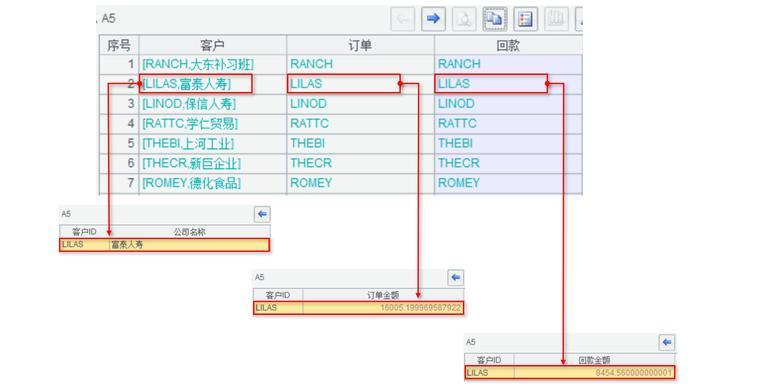The image size is (768, 391).
Task: Click 客户ID header in the 回款金额 panel
Action: [x=489, y=360]
